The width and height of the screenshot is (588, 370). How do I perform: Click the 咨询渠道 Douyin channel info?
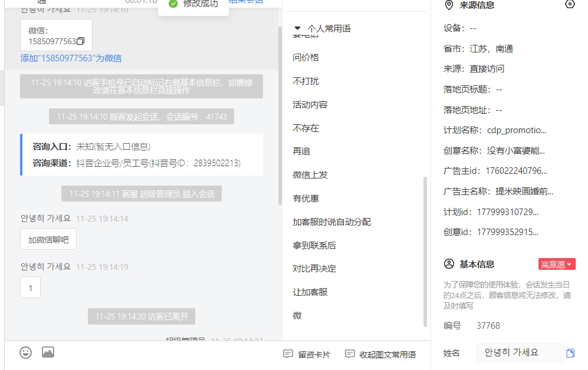tap(136, 163)
